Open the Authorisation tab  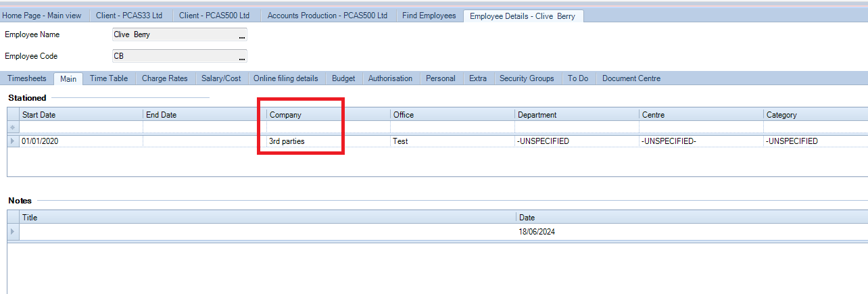click(x=390, y=78)
